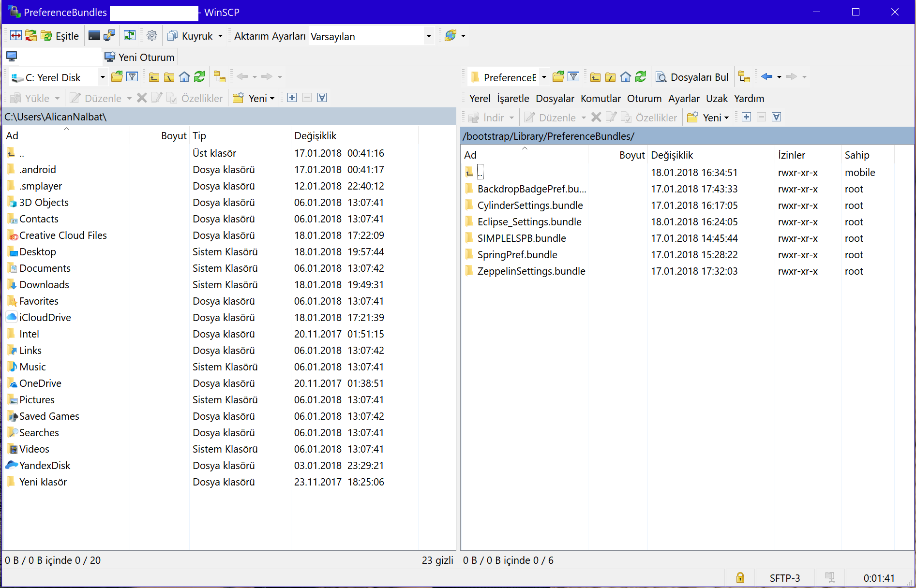Refresh the local panel listing
The width and height of the screenshot is (916, 588).
[x=199, y=77]
